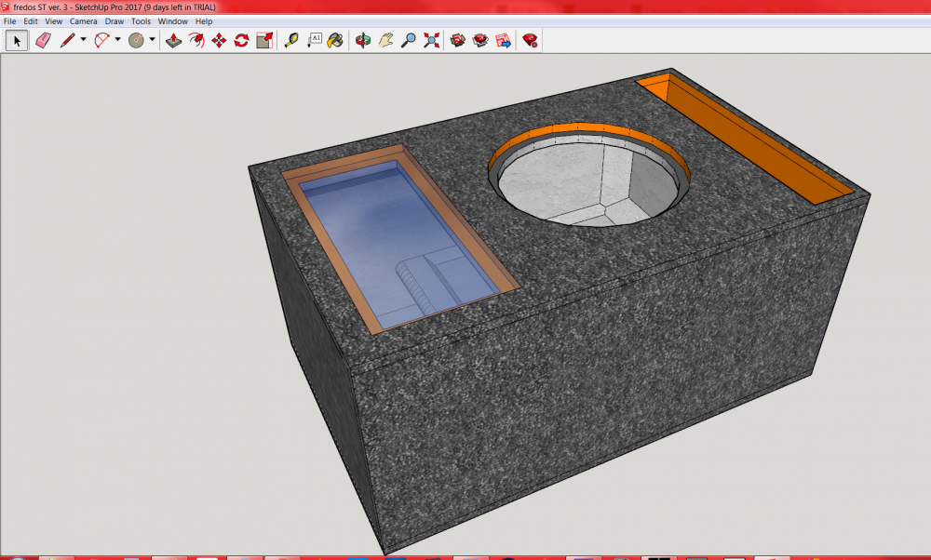This screenshot has width=931, height=560.
Task: Open the Extension Warehouse
Action: click(480, 40)
